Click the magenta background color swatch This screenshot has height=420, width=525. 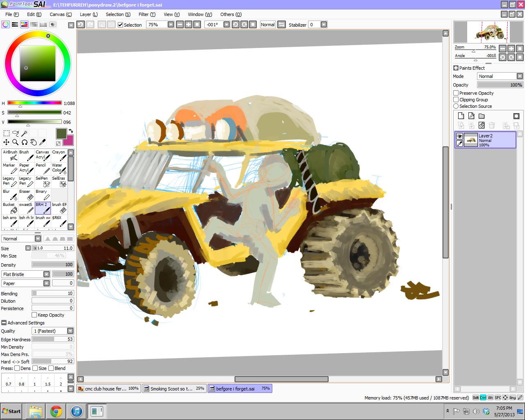[68, 140]
